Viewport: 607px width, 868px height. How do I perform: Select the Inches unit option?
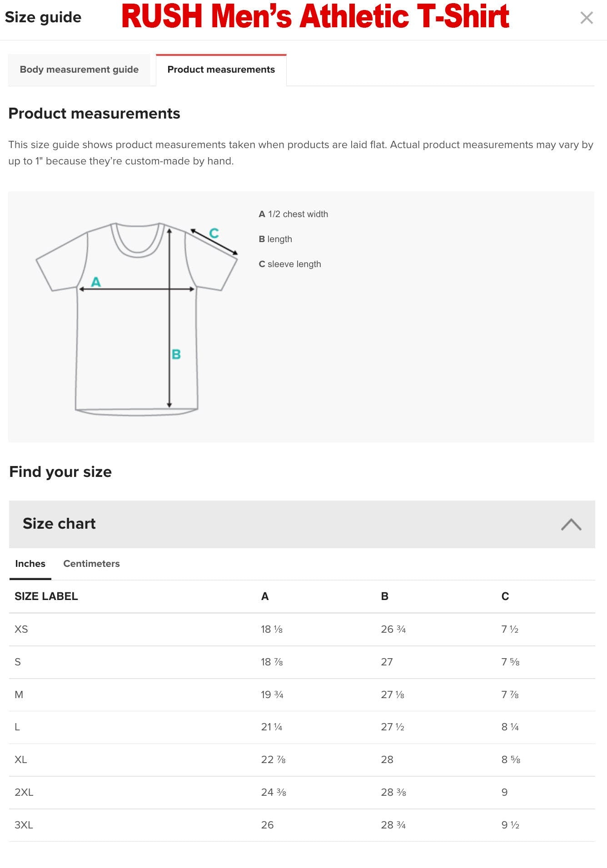tap(30, 563)
